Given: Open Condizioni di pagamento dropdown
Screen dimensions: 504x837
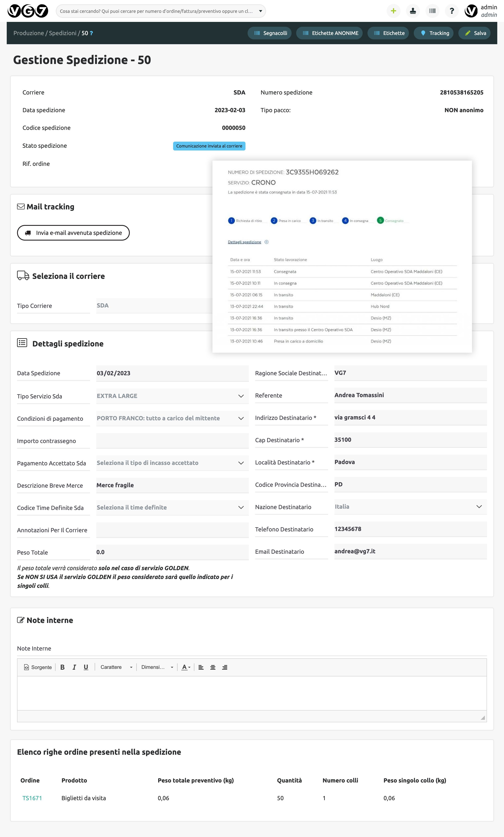Looking at the screenshot, I should pyautogui.click(x=172, y=418).
